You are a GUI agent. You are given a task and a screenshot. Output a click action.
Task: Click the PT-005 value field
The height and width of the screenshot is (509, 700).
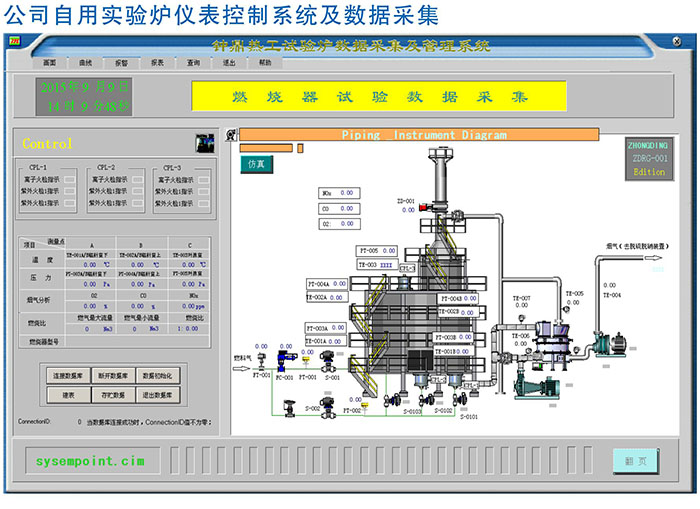click(390, 251)
